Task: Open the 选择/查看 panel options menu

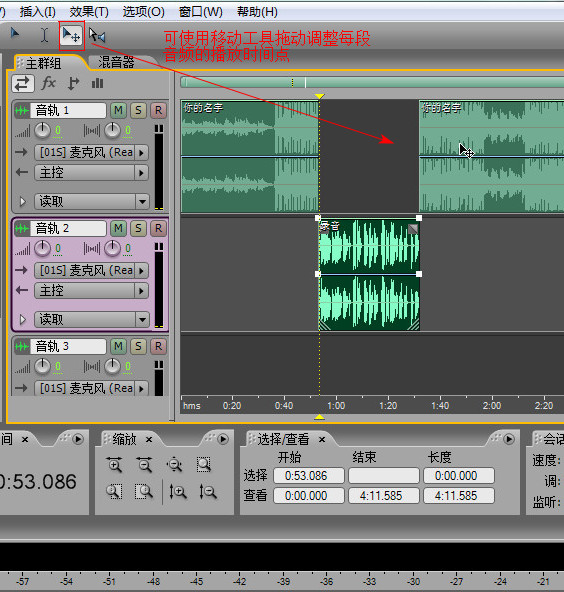Action: click(x=509, y=439)
